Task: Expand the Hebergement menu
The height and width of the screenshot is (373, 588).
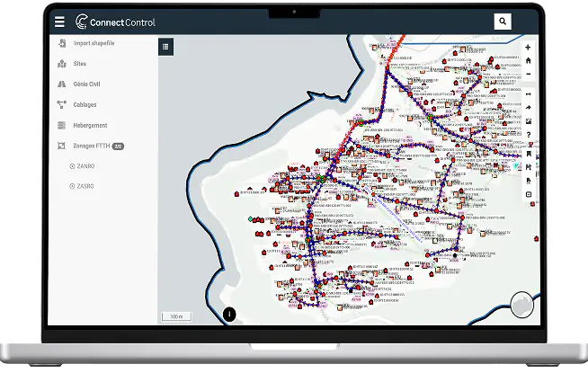Action: tap(90, 125)
